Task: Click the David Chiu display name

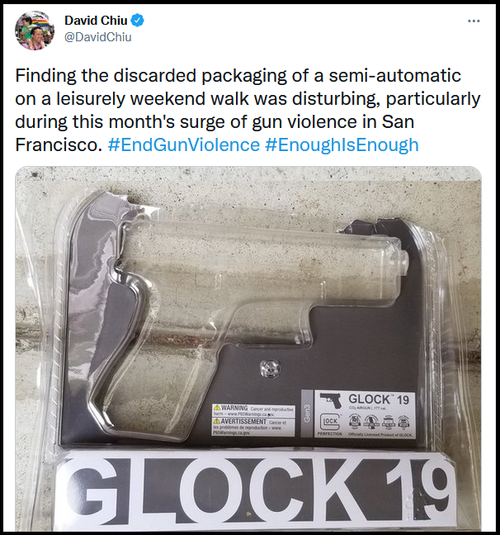Action: click(x=96, y=21)
